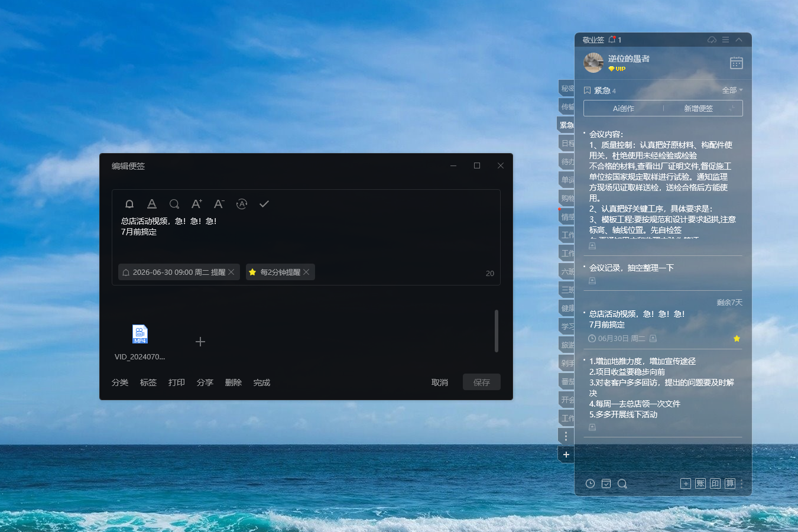The height and width of the screenshot is (532, 798).
Task: Click the checkmark icon in editor toolbar
Action: [264, 204]
